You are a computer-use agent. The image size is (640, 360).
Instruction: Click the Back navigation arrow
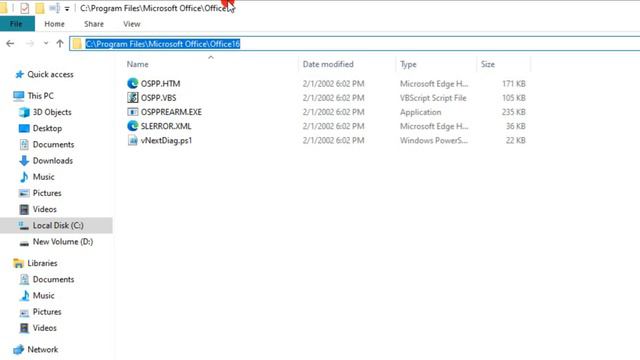10,43
